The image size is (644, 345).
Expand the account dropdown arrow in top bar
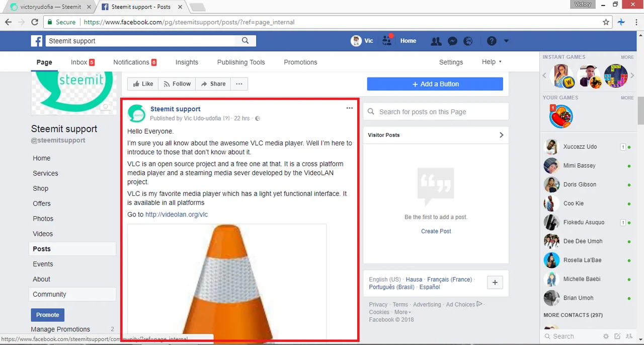pyautogui.click(x=506, y=41)
